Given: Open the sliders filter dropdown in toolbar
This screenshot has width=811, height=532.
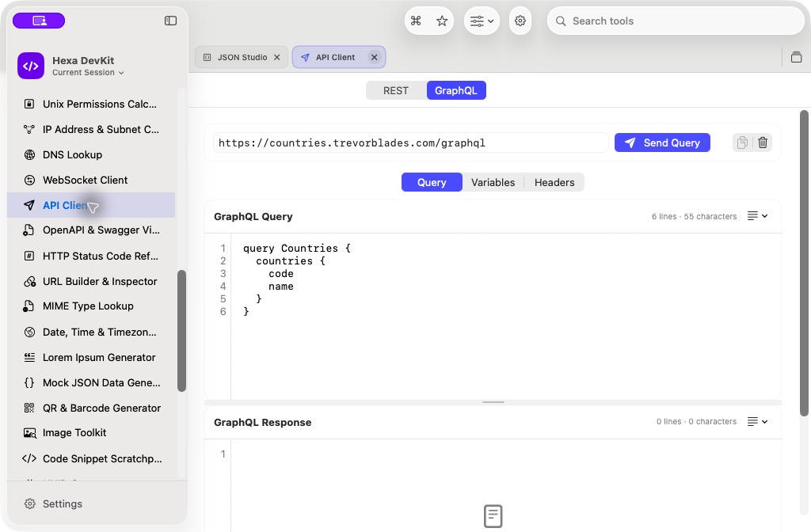Looking at the screenshot, I should coord(482,21).
